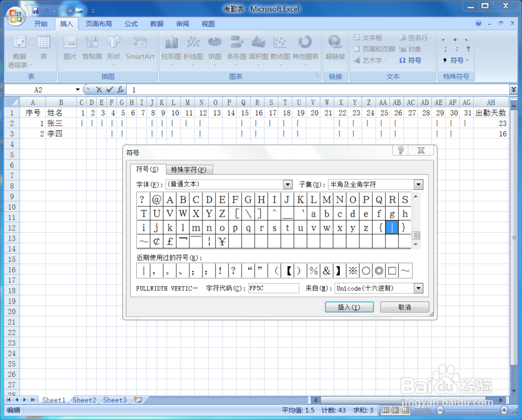This screenshot has width=522, height=420.
Task: Insert a PivotTable from ribbon
Action: (x=19, y=52)
